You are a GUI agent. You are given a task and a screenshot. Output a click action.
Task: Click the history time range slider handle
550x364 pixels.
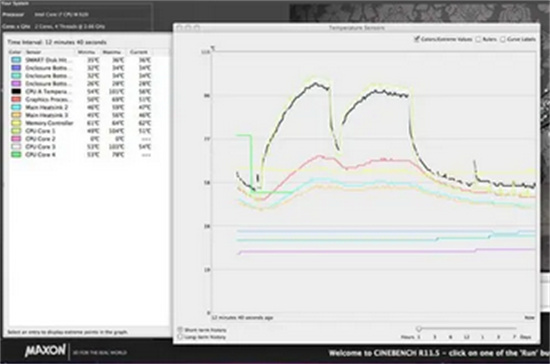[x=418, y=329]
